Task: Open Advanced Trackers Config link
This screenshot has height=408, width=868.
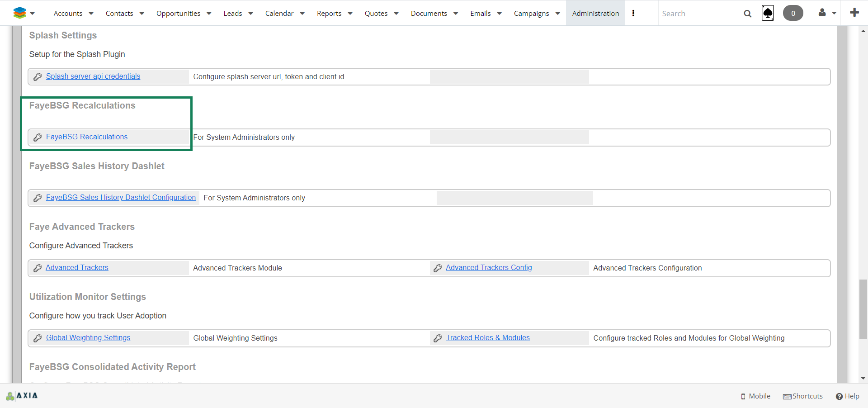Action: point(489,268)
